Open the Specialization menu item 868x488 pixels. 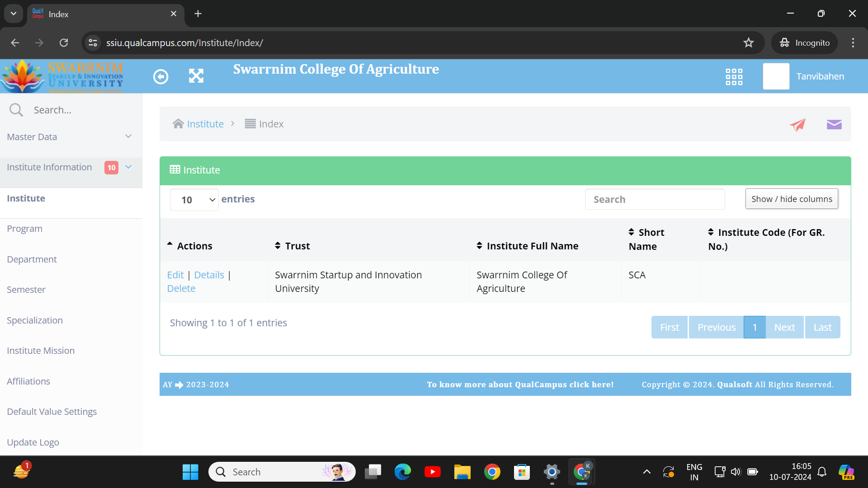35,320
